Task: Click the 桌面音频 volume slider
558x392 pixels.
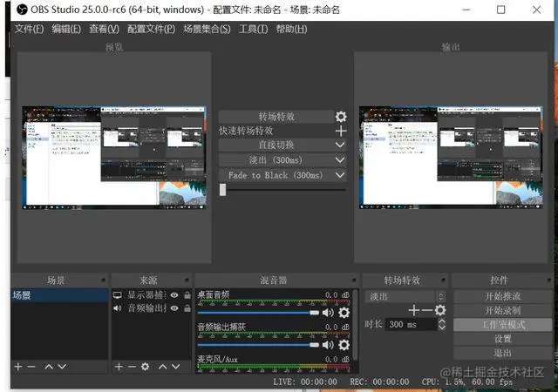Action: click(258, 313)
